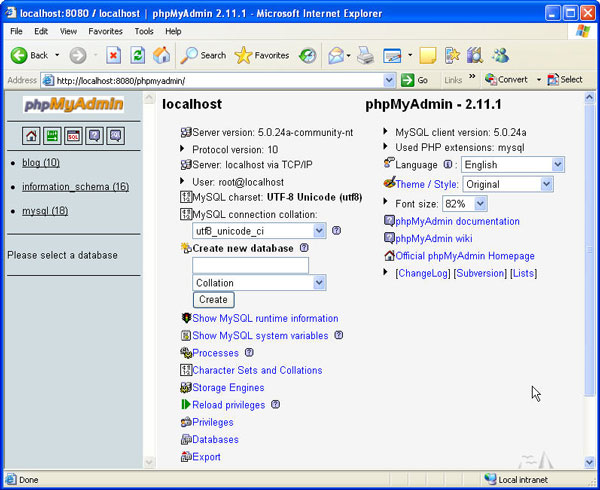Click the new database name input field
600x490 pixels.
(x=250, y=265)
